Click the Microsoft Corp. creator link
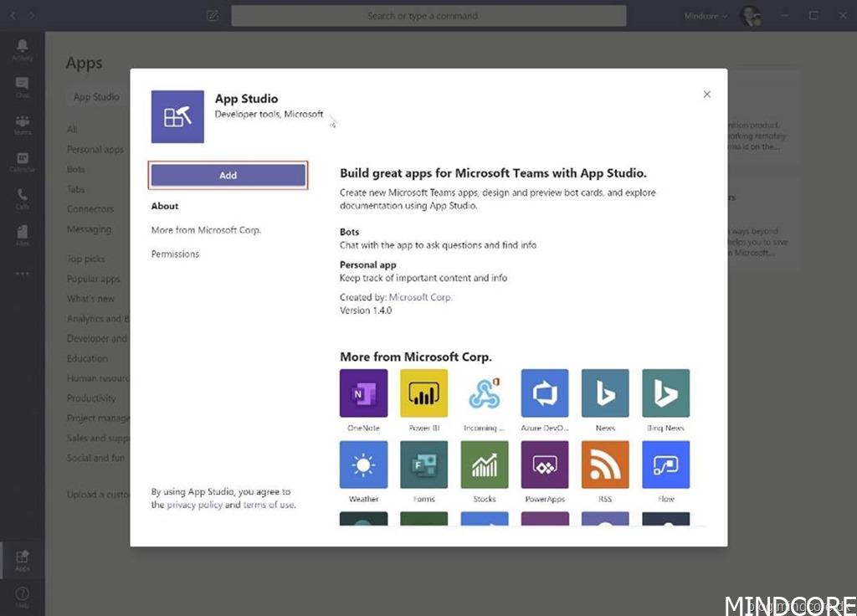 click(x=420, y=297)
